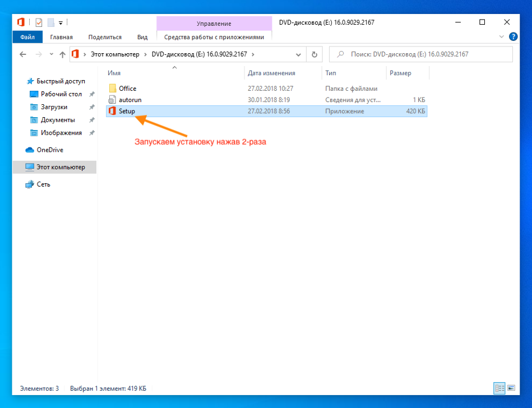Open Средства работы с приложениями tab
The image size is (532, 408).
point(214,37)
